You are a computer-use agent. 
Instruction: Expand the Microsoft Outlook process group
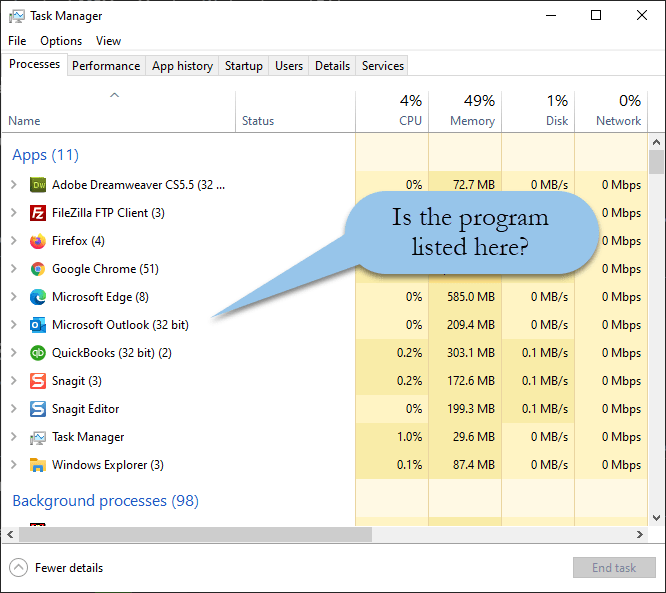click(x=14, y=325)
